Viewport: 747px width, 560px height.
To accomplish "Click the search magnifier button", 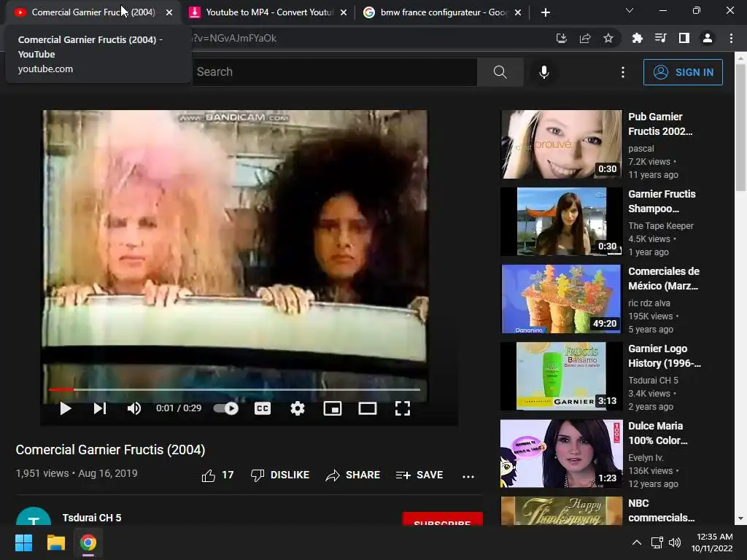I will point(500,72).
